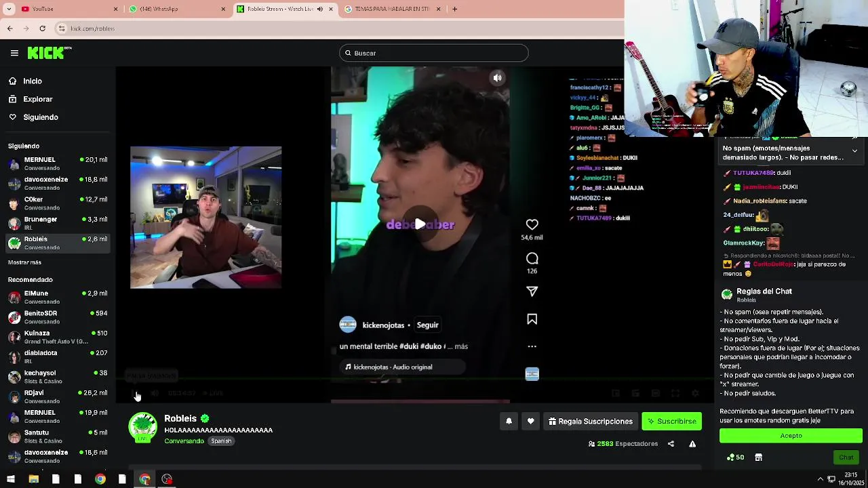The image size is (868, 488).
Task: Open the chat shop icon
Action: 759,457
